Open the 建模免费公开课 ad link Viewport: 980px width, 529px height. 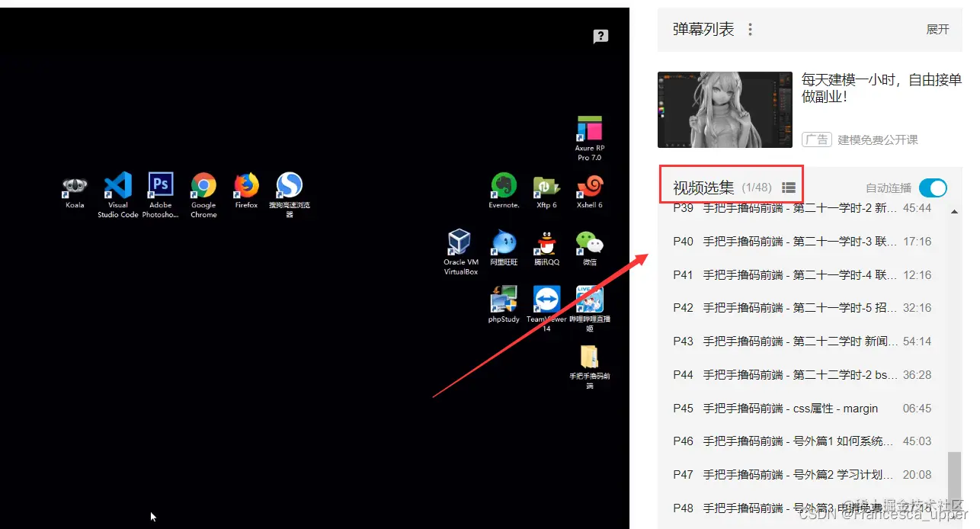(x=876, y=139)
